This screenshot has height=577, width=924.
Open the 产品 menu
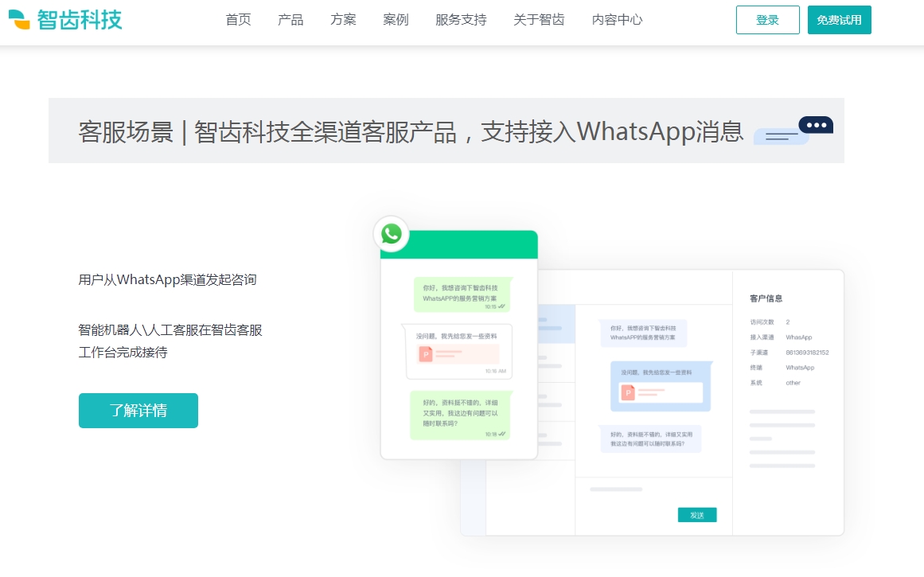coord(290,20)
